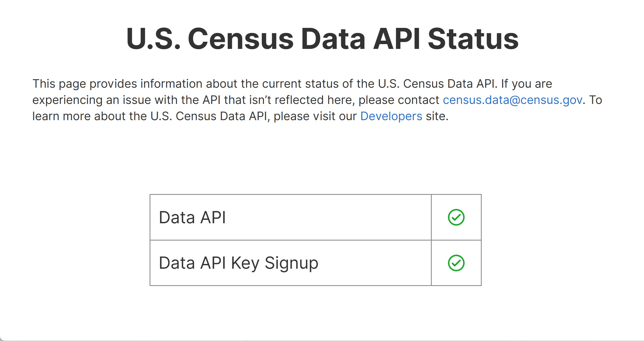
Task: Click the word "site." after Developers link
Action: tap(437, 116)
